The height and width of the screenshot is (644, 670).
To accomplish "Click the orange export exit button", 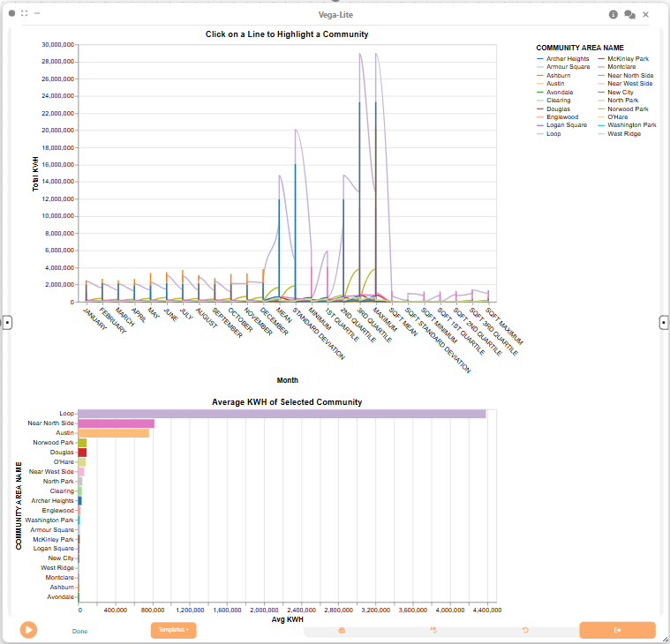I will tap(617, 630).
